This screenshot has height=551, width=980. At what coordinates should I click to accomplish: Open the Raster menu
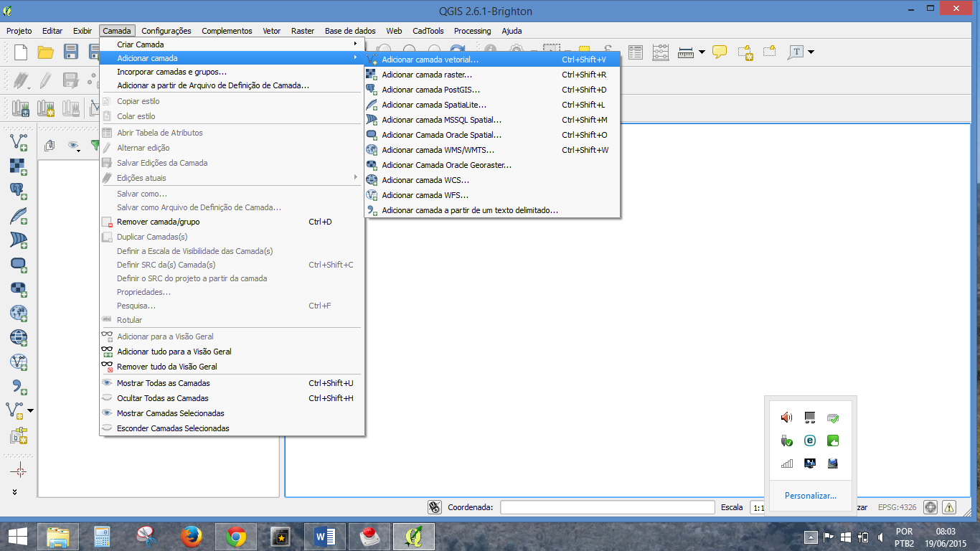[303, 31]
